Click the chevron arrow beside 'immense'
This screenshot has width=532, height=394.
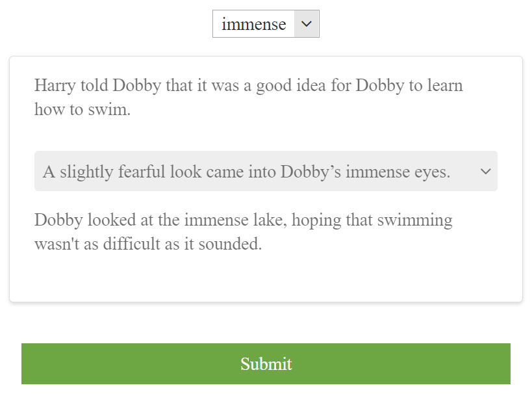pyautogui.click(x=307, y=24)
